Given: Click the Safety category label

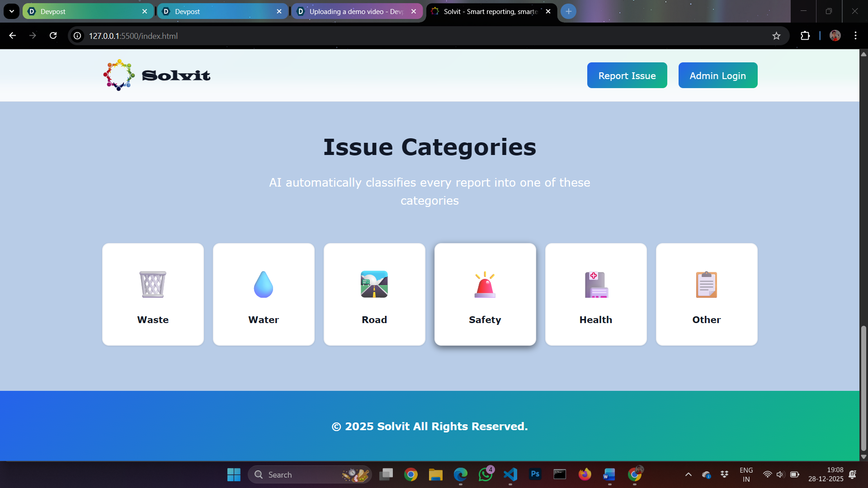Looking at the screenshot, I should tap(485, 320).
